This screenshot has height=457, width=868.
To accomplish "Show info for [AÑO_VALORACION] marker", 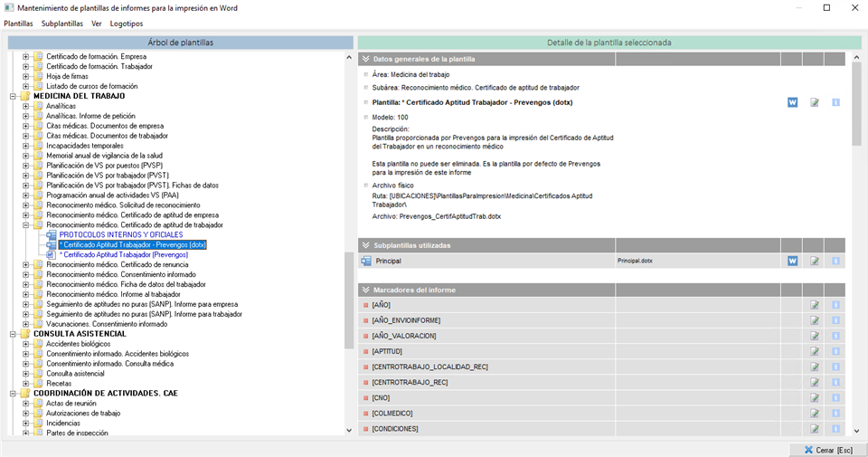I will (x=835, y=337).
